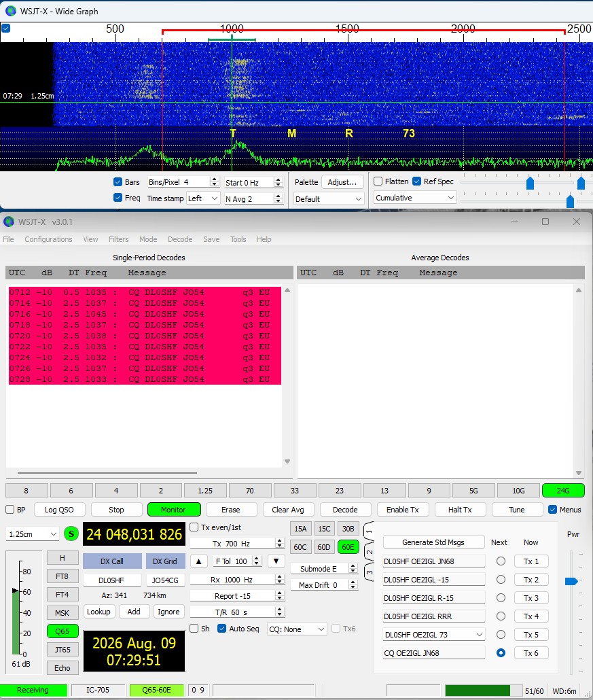Click the green Monitor button
Viewport: 593px width, 700px height.
coord(174,510)
